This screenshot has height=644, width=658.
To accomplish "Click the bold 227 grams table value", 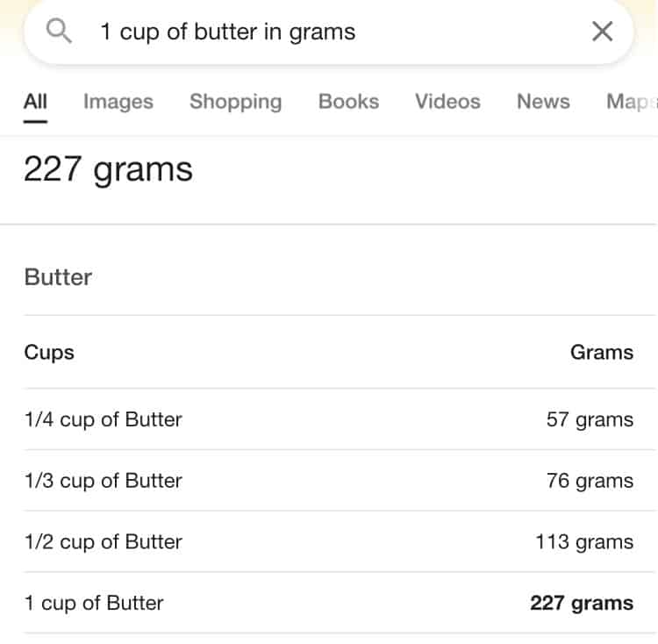I will point(582,603).
